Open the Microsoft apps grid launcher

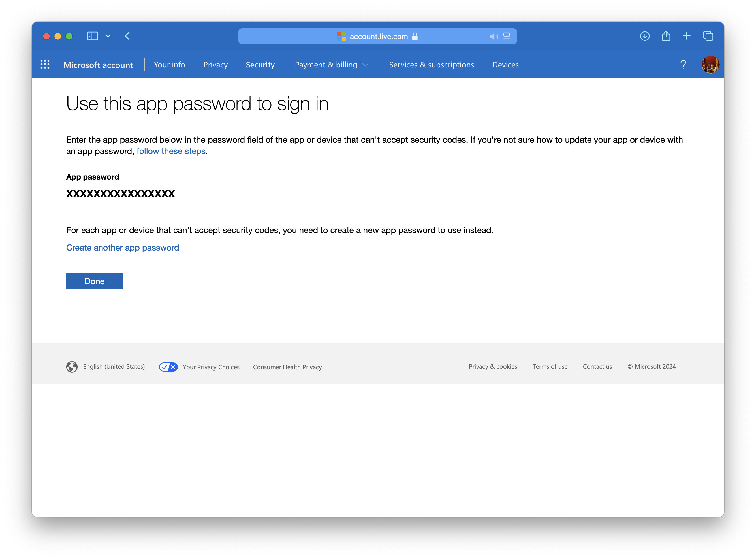[45, 64]
